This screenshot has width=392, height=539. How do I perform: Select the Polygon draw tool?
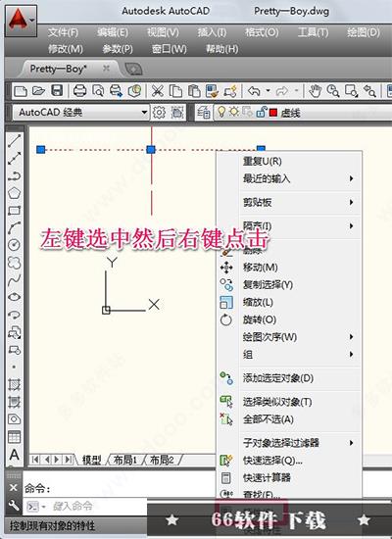pos(14,193)
